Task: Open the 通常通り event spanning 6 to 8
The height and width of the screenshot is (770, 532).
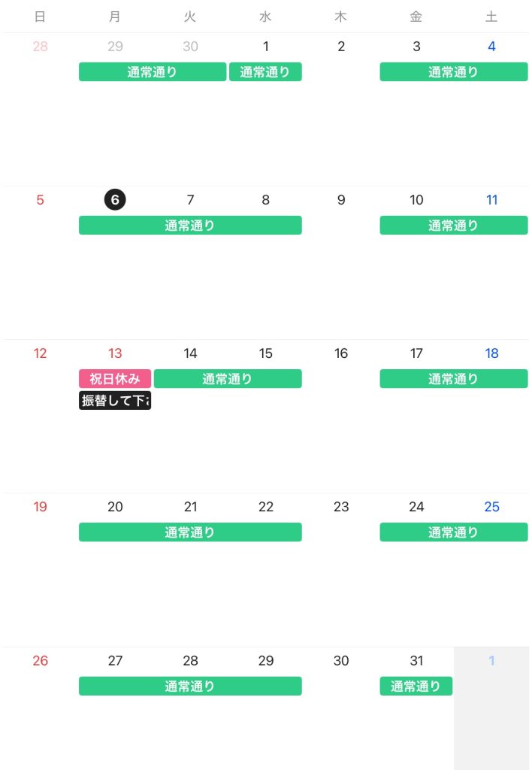Action: tap(190, 226)
